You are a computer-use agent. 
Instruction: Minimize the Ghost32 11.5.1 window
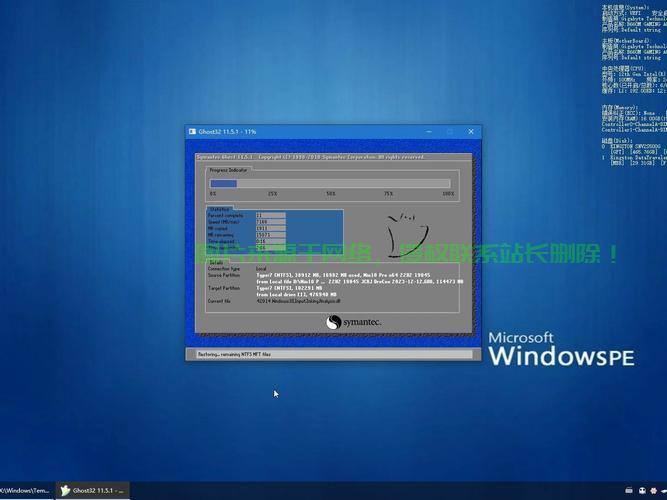click(429, 132)
